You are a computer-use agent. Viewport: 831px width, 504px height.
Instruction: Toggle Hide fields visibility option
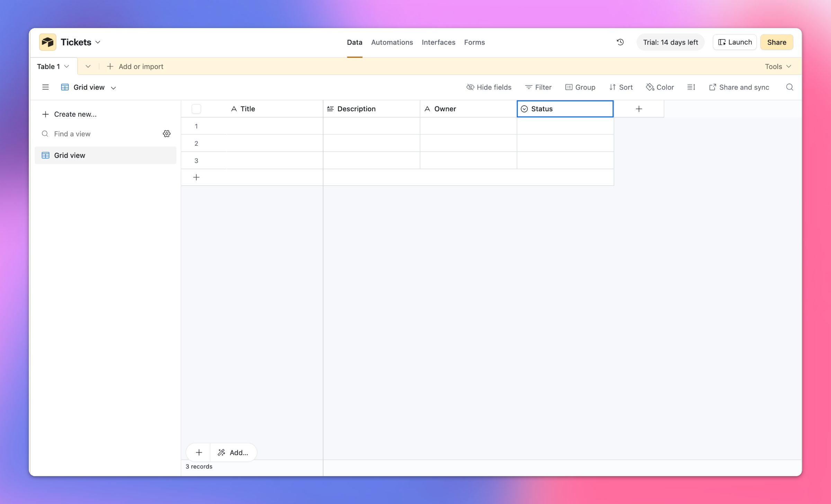[x=489, y=87]
